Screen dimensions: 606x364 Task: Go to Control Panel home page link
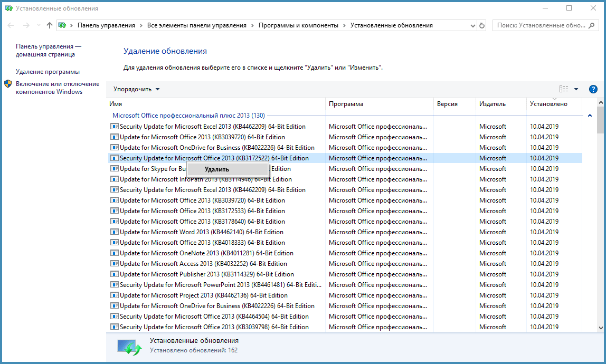click(x=49, y=50)
